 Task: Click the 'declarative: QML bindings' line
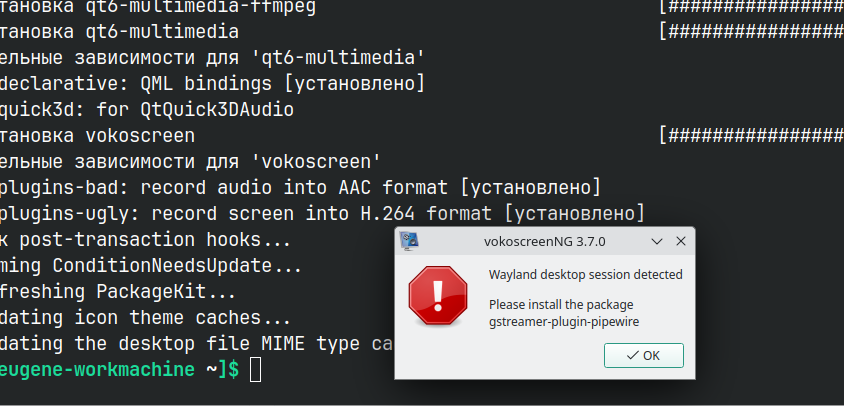pyautogui.click(x=213, y=84)
